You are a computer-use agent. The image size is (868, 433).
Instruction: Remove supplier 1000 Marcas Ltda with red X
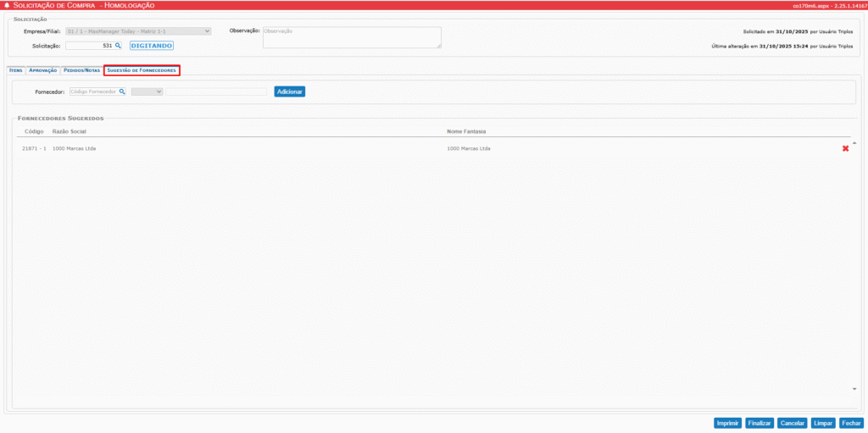845,149
